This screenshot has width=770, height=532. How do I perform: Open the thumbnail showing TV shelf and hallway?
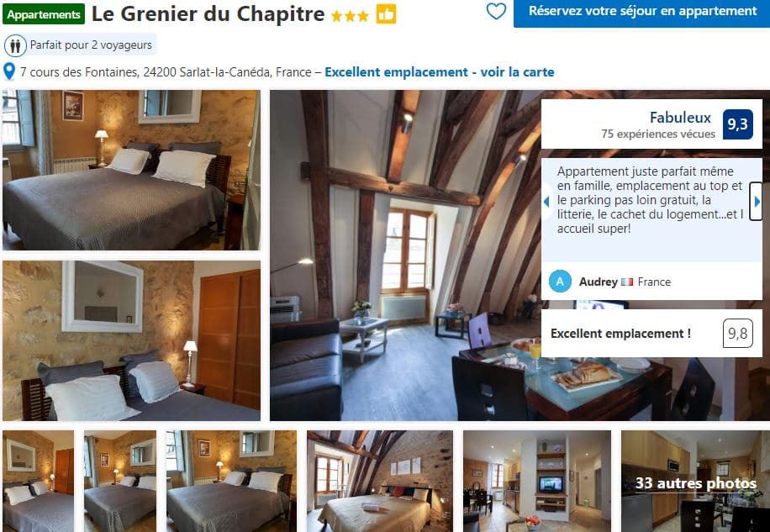click(x=537, y=482)
